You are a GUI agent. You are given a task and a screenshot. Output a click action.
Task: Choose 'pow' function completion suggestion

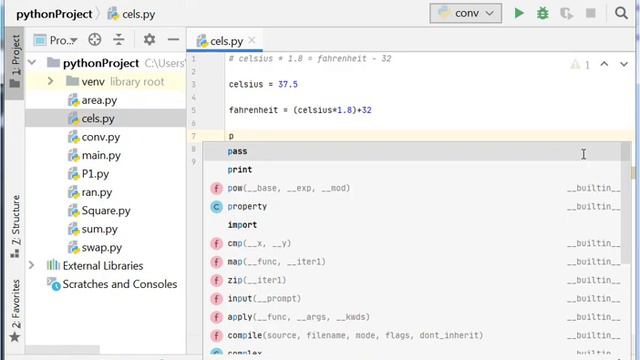412,188
